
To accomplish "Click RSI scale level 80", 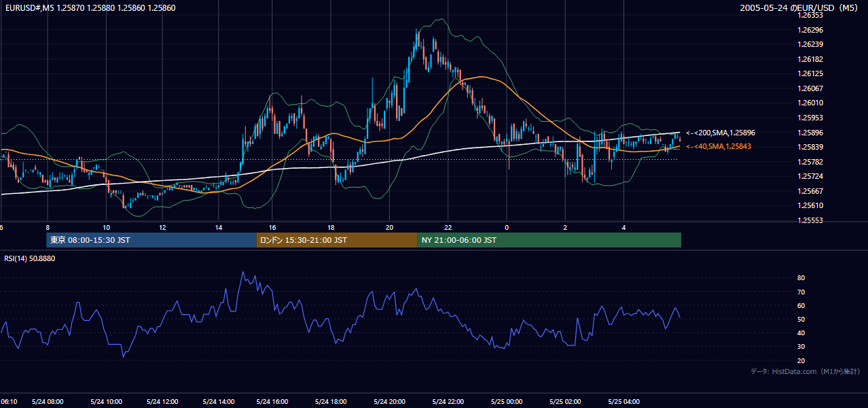I will click(801, 278).
